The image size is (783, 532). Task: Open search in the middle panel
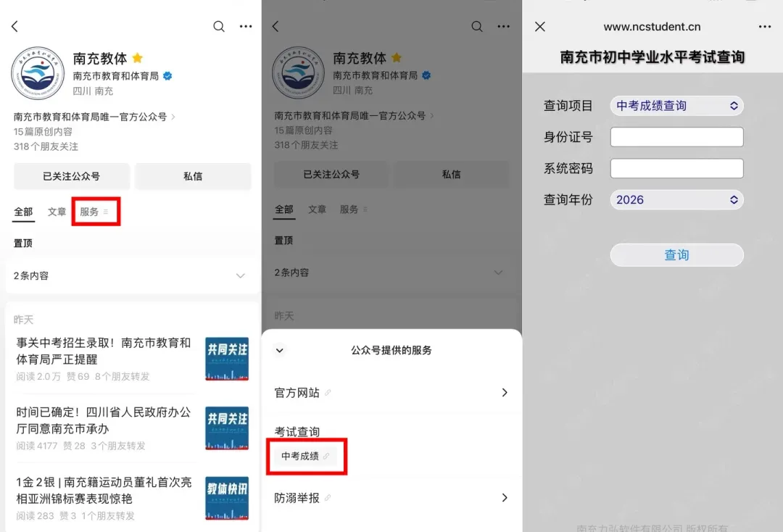477,26
